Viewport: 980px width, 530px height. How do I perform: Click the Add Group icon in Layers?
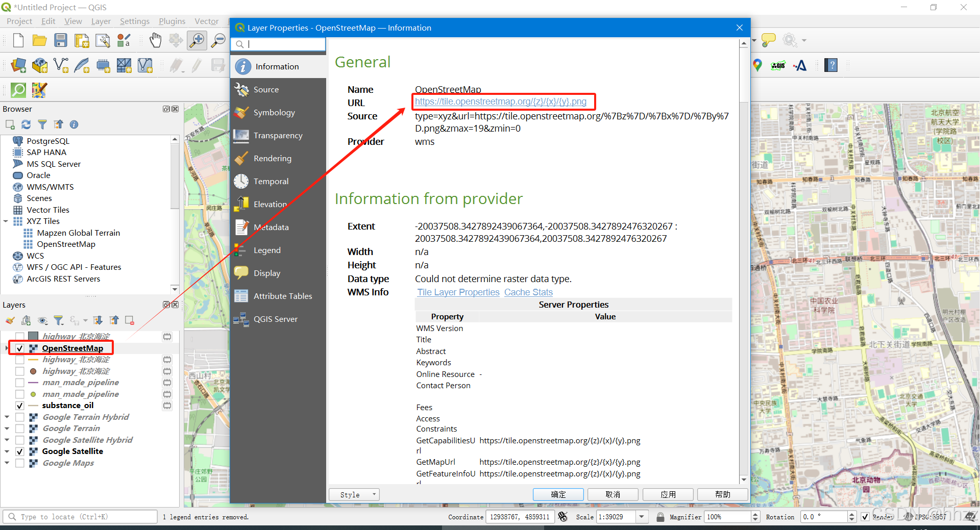click(x=26, y=320)
